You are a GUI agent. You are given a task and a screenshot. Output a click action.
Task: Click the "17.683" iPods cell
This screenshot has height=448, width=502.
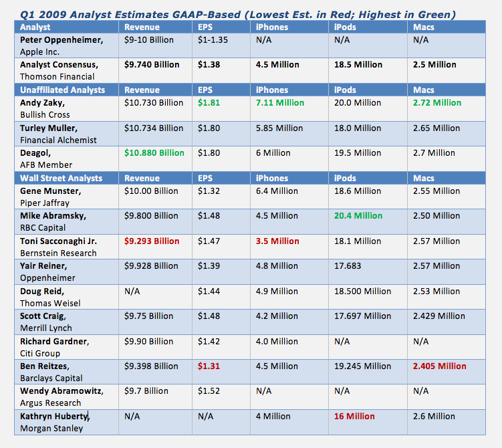tap(348, 266)
